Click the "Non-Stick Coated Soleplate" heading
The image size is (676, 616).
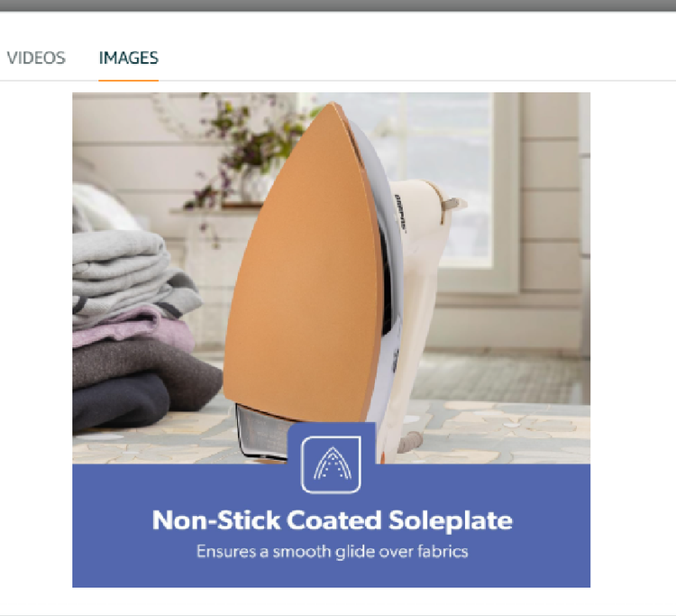333,519
